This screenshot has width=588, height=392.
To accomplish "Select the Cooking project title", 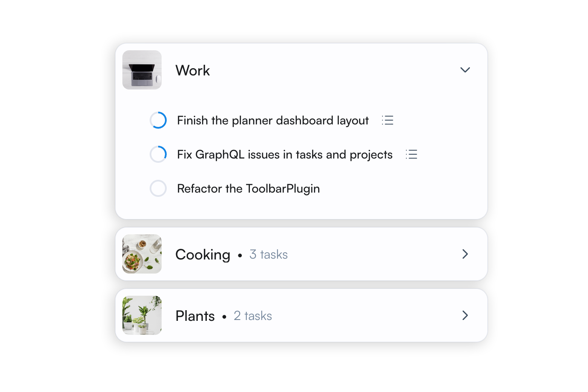I will point(203,254).
